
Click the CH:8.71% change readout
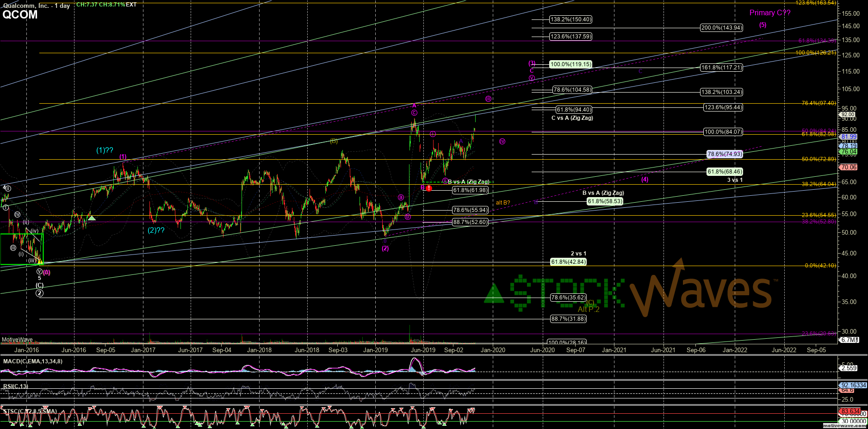pyautogui.click(x=112, y=5)
